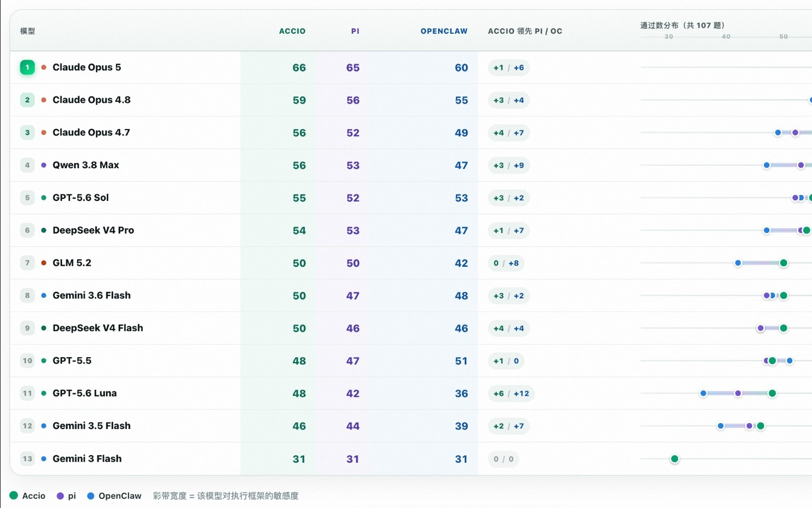Click the axis tick label 40
Screen dimensions: 812x508
(726, 36)
